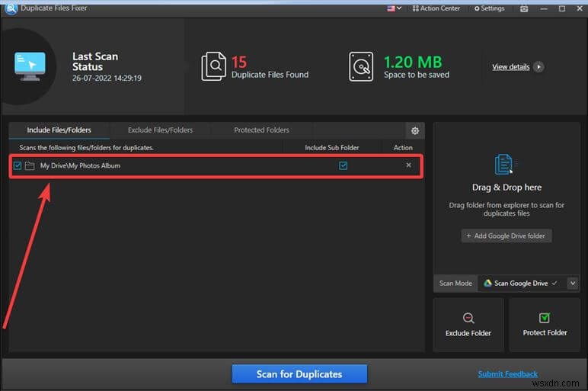Viewport: 588px width, 391px height.
Task: Minimize the Duplicate Files Fixer window
Action: pyautogui.click(x=544, y=8)
